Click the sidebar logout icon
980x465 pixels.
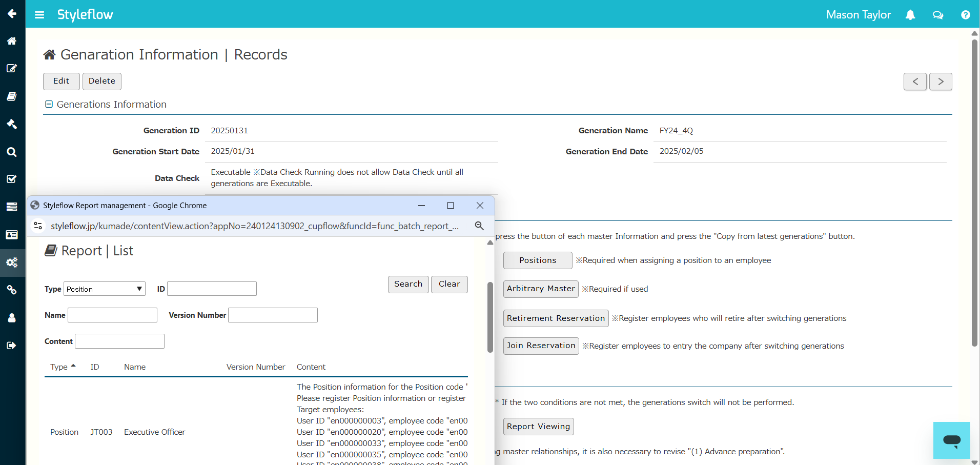[12, 346]
